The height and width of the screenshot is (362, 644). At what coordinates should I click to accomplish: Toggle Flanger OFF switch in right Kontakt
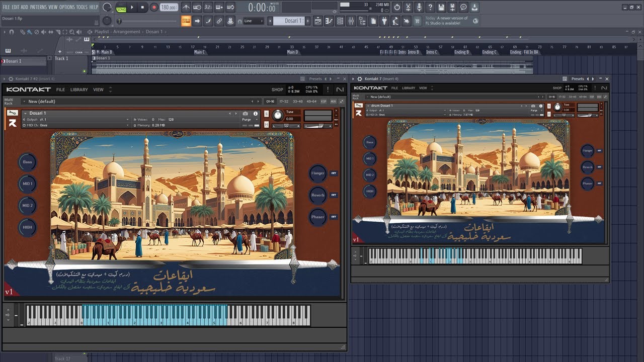click(x=600, y=150)
